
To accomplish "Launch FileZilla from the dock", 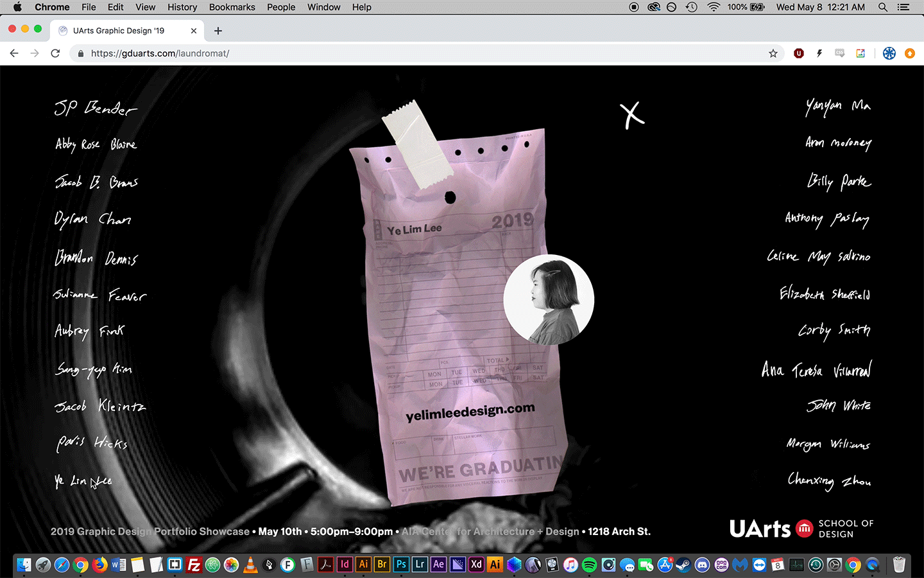I will tap(194, 565).
